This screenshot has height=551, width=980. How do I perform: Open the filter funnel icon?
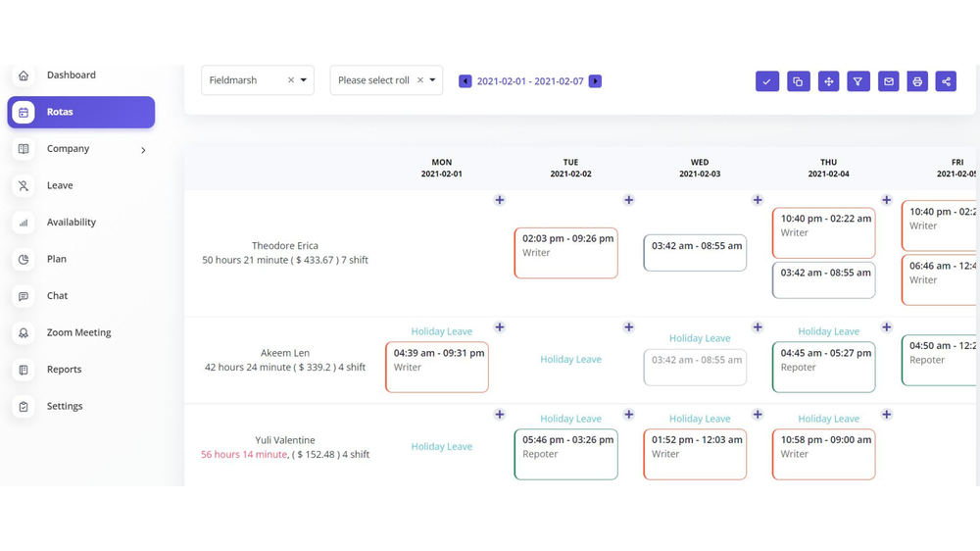(857, 81)
